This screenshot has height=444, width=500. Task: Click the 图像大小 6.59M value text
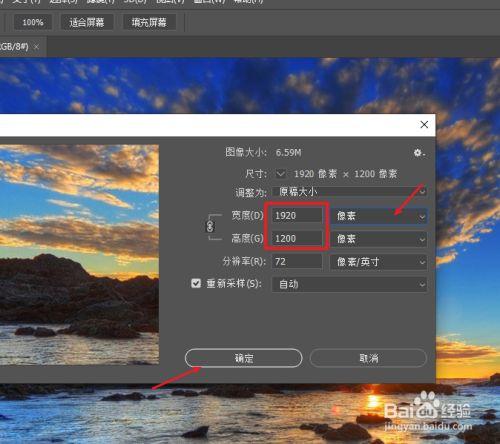point(288,153)
